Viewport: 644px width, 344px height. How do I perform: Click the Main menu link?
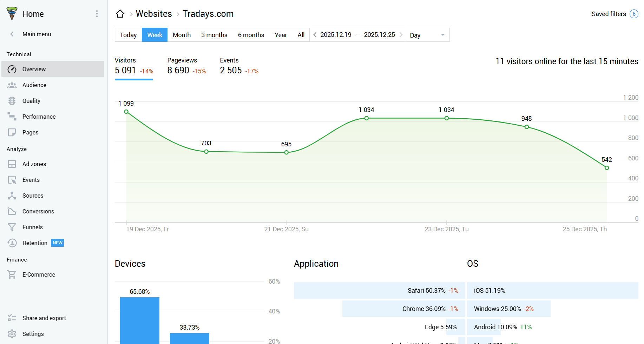pyautogui.click(x=37, y=34)
